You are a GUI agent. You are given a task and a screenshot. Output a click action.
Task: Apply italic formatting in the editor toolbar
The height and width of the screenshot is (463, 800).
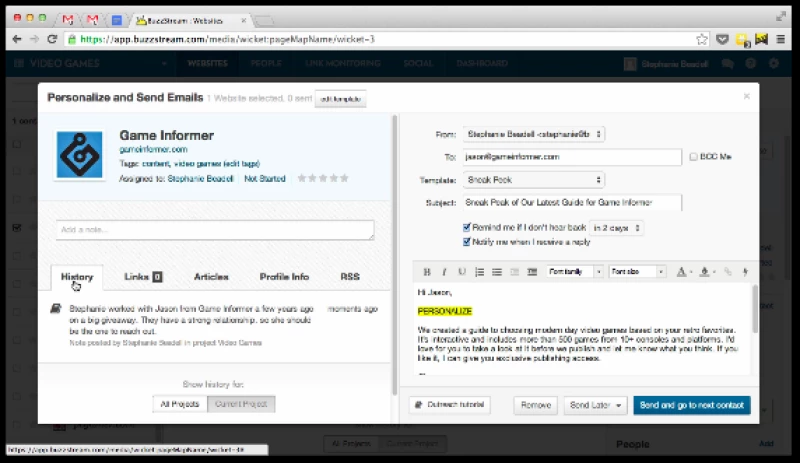(444, 271)
